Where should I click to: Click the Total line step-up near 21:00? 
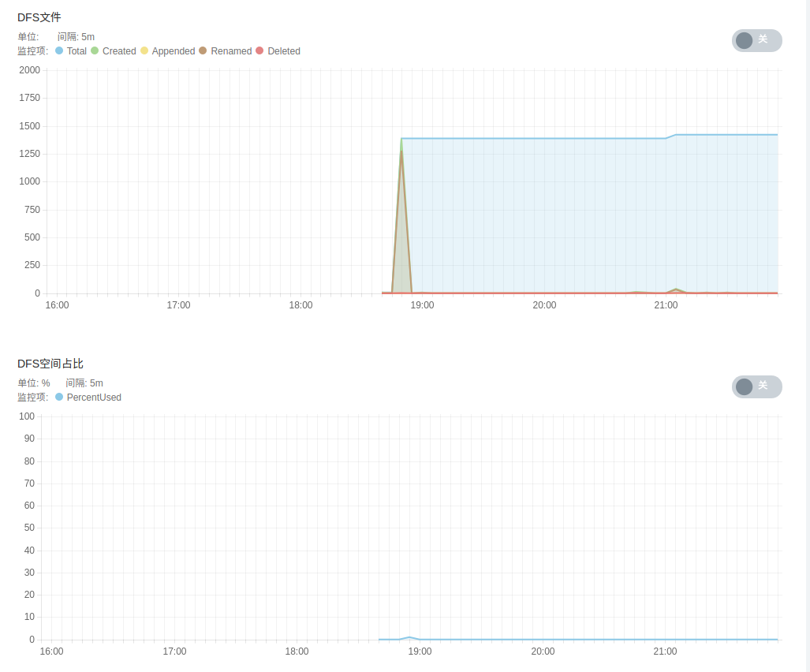[671, 136]
